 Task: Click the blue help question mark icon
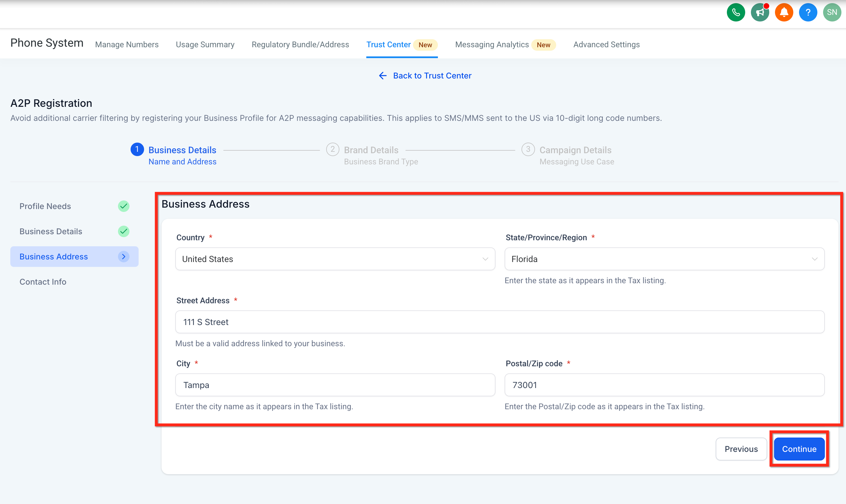point(808,13)
